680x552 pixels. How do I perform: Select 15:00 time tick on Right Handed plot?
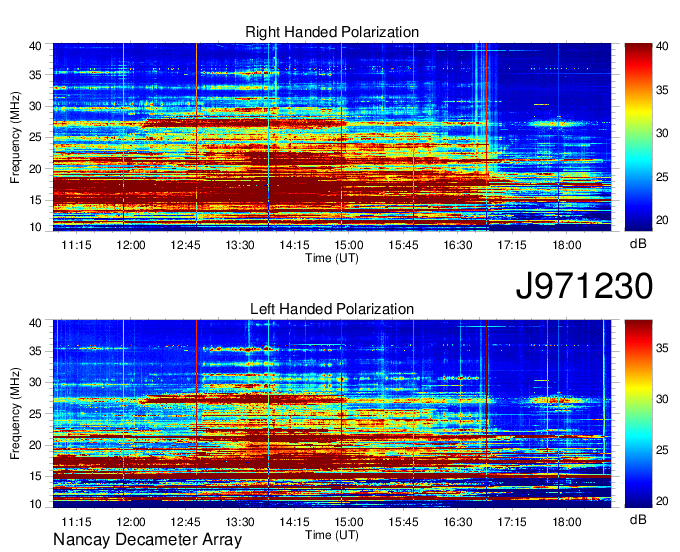click(349, 245)
